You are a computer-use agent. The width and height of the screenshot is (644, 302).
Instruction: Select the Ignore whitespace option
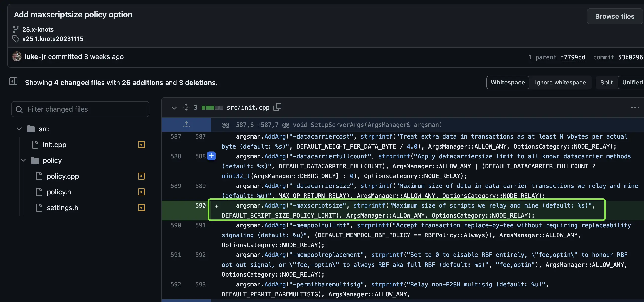pos(560,83)
